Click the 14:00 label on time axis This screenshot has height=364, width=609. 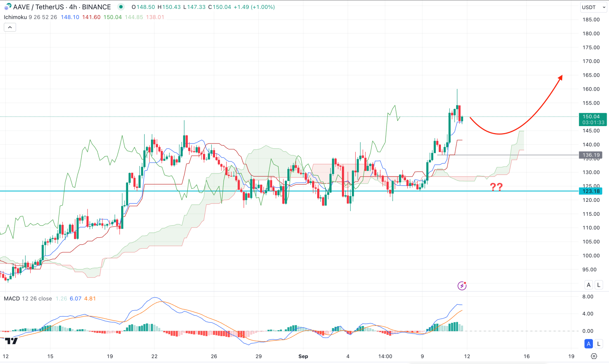click(385, 356)
